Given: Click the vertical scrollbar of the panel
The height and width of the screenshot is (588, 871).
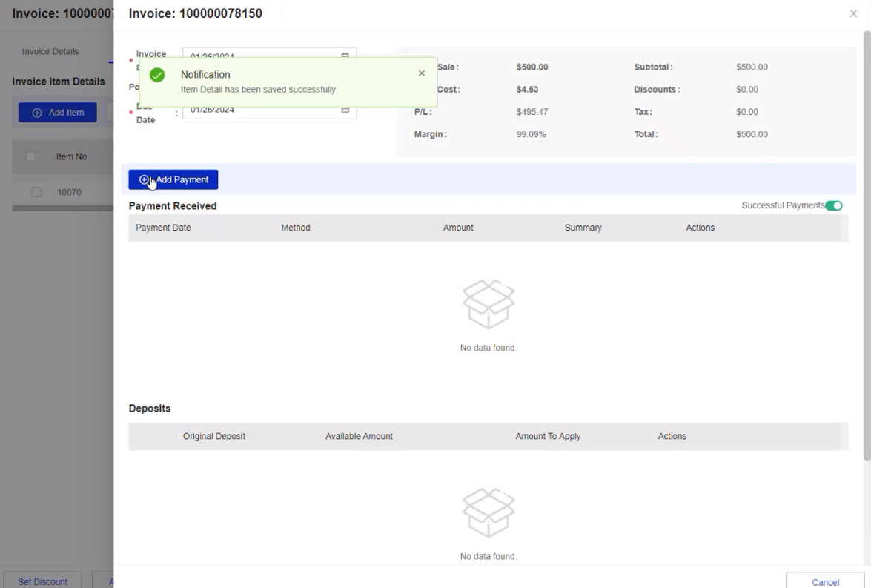Looking at the screenshot, I should (x=867, y=245).
